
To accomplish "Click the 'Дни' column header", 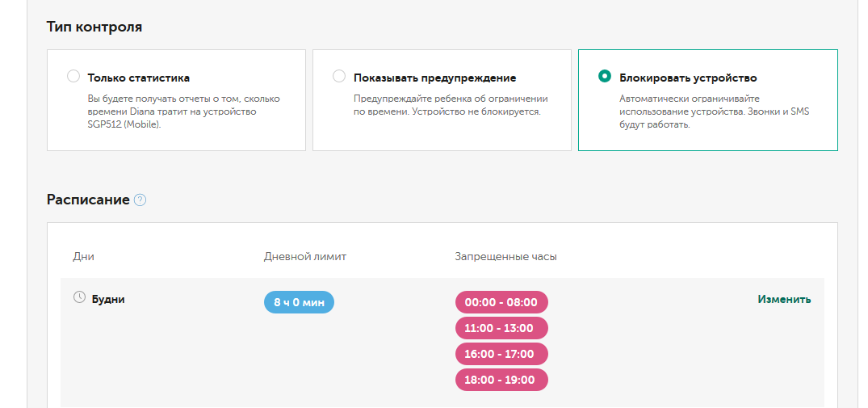I will 83,257.
